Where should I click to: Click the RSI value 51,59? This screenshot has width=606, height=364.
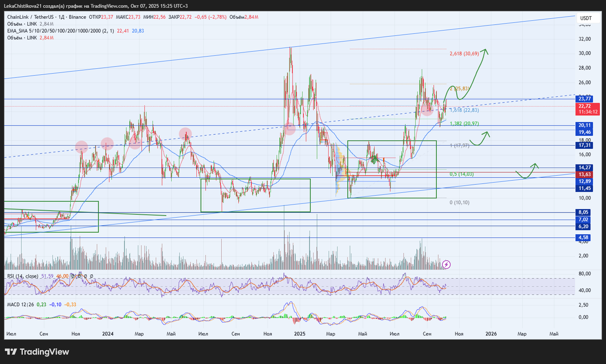(x=47, y=276)
